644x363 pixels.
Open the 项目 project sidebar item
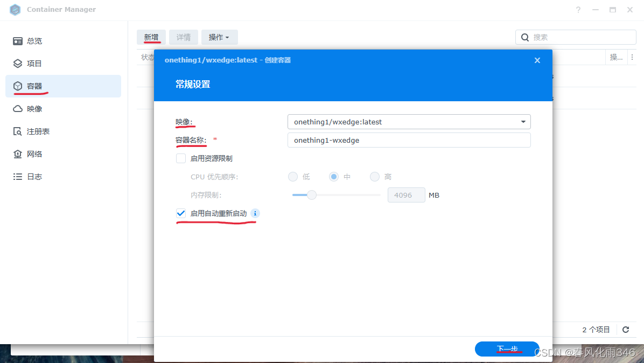(x=63, y=64)
